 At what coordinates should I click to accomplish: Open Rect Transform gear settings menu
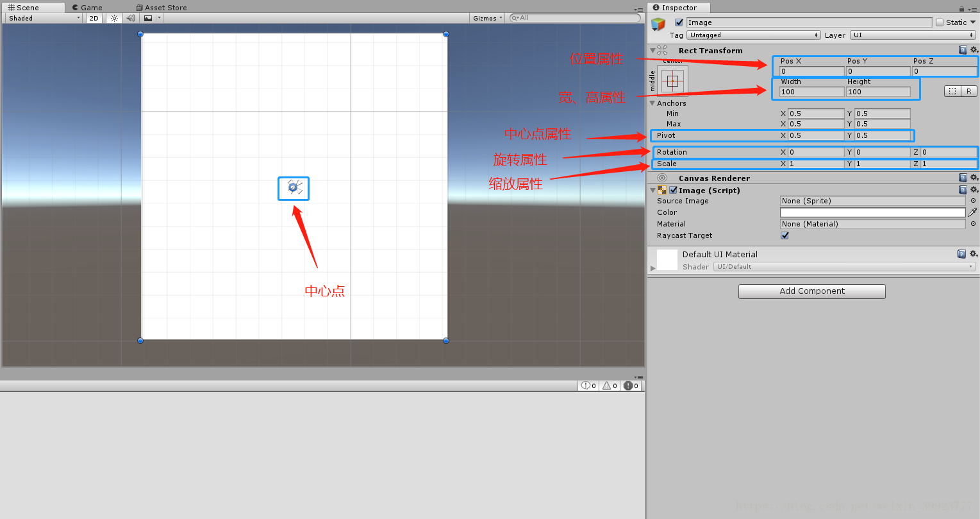[x=974, y=50]
